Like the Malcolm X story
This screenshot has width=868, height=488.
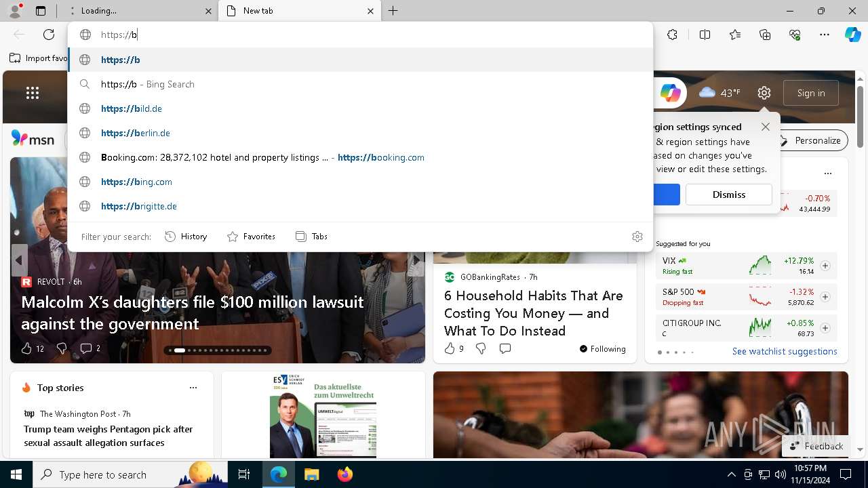pos(32,348)
